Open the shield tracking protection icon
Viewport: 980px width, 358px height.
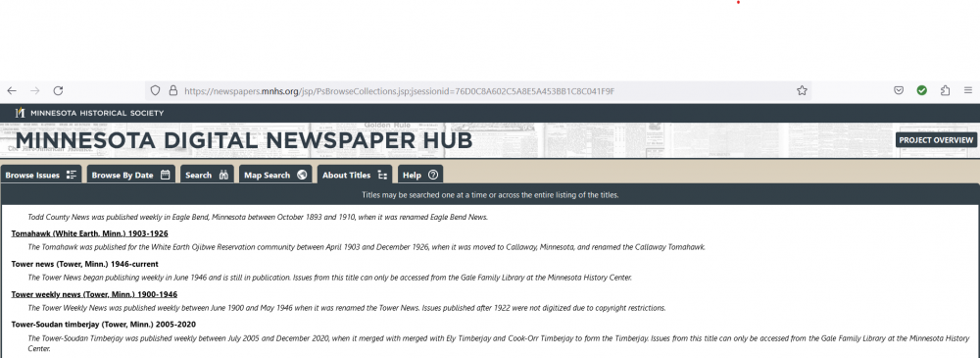(156, 91)
